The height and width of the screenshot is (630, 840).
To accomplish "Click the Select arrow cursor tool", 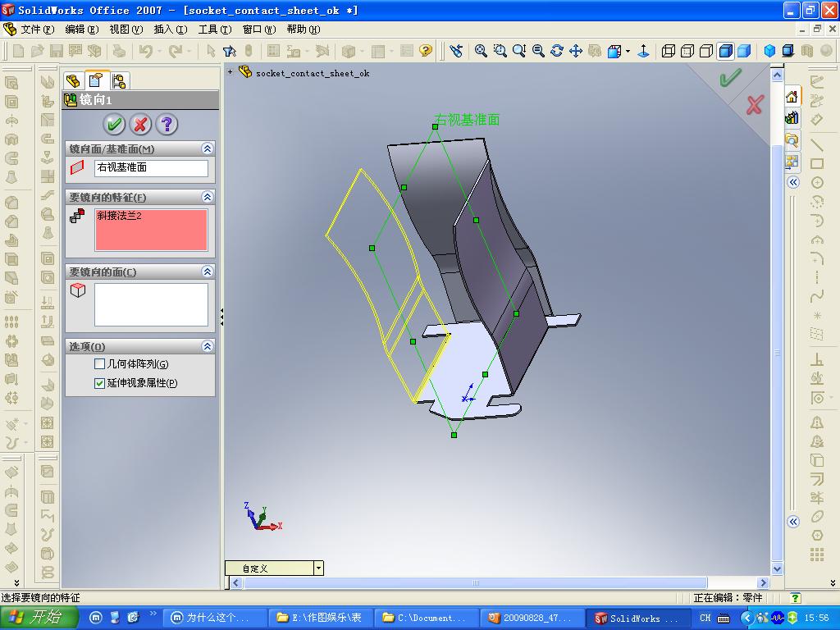I will pos(211,51).
